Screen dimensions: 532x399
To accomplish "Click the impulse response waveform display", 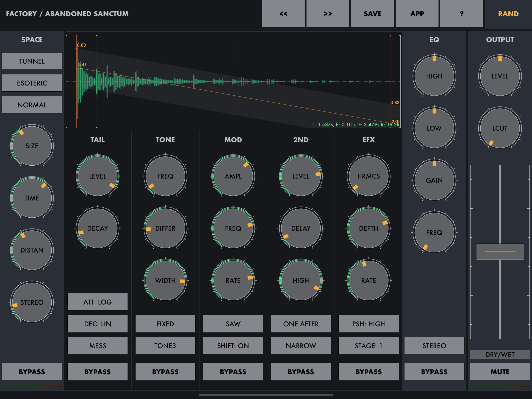I will 233,81.
